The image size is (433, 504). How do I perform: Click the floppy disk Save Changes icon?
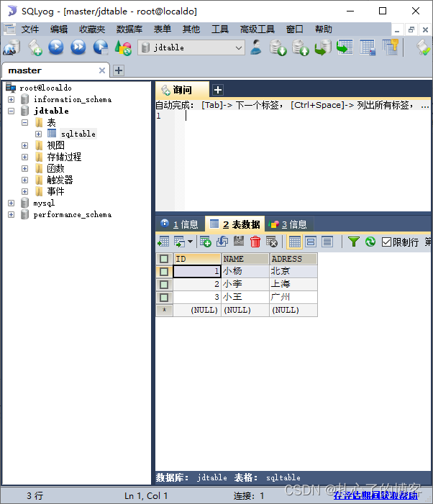239,242
